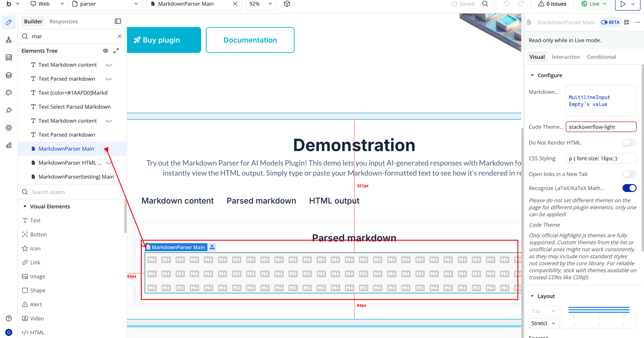This screenshot has height=338, width=644.
Task: Open the Styles palette icon in sidebar
Action: pyautogui.click(x=9, y=93)
